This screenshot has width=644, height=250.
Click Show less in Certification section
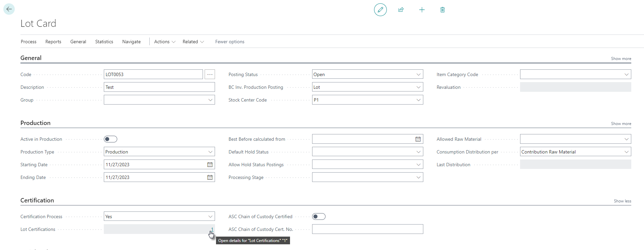coord(622,201)
